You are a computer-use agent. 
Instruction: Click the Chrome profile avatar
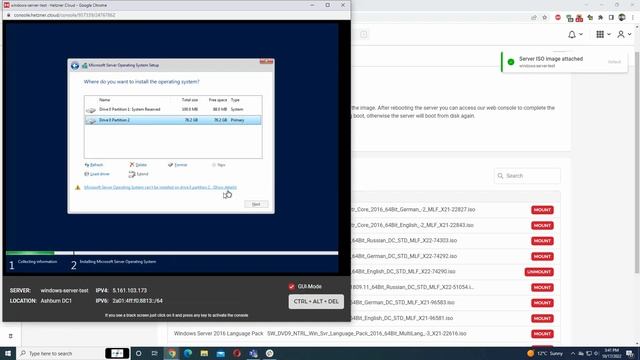point(622,18)
